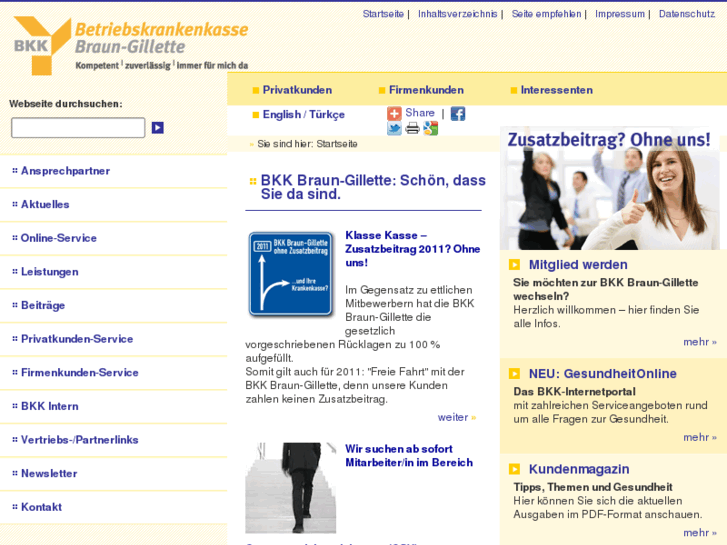Select Seite empfehlen in the header
This screenshot has width=727, height=545.
(546, 14)
